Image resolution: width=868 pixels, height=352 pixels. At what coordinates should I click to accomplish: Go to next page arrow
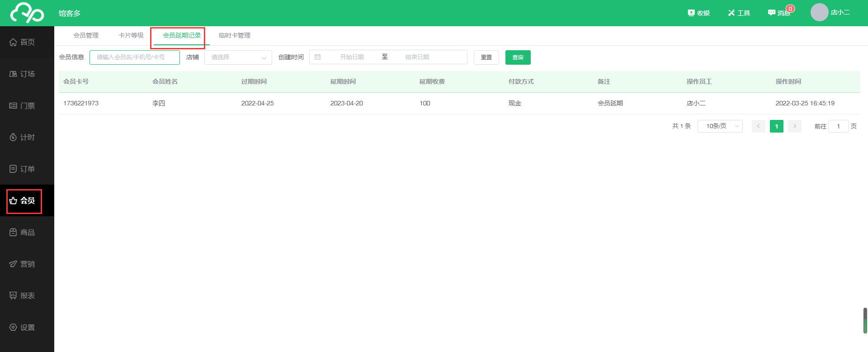(x=795, y=126)
